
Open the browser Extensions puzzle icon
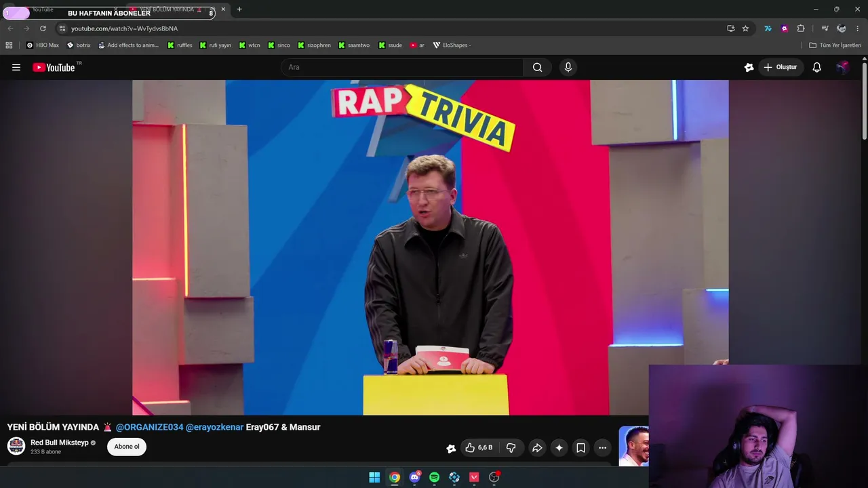tap(801, 28)
